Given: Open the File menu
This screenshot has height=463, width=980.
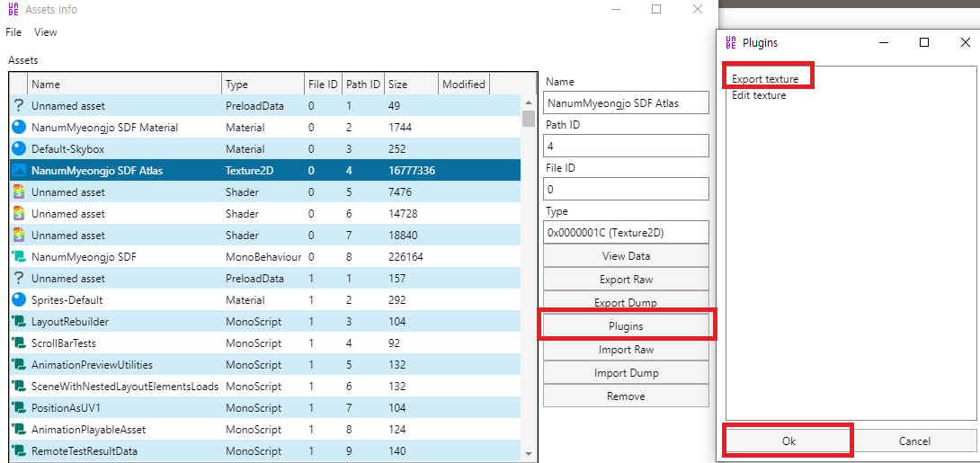Looking at the screenshot, I should tap(13, 31).
